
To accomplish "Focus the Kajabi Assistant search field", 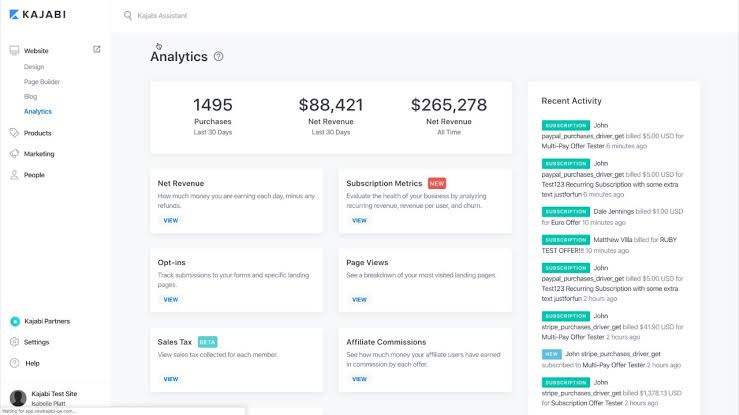I will click(162, 16).
